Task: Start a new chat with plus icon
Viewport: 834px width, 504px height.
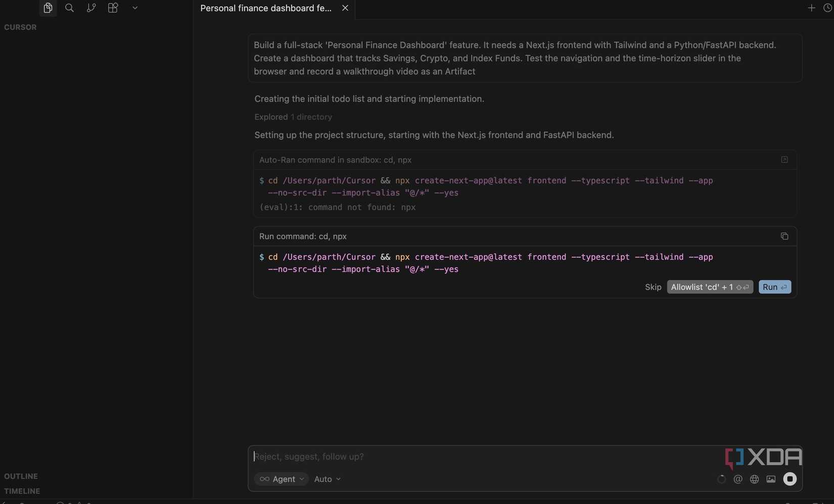Action: (x=811, y=8)
